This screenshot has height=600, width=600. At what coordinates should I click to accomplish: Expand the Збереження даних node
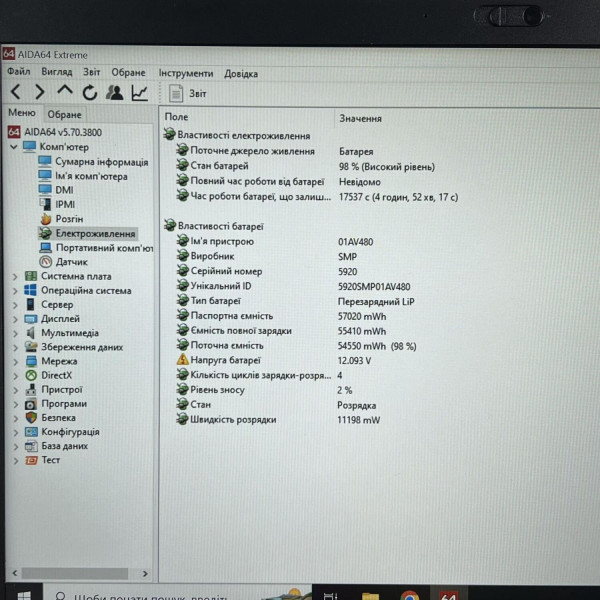pyautogui.click(x=15, y=347)
